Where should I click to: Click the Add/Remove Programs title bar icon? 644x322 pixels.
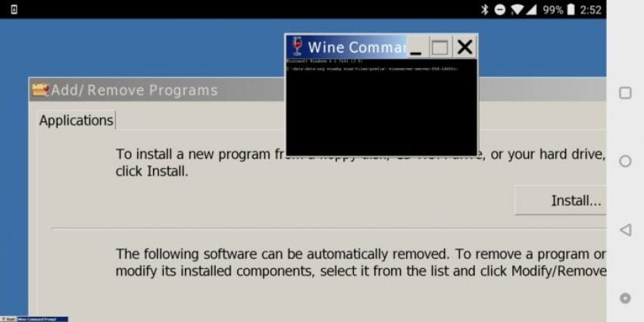[x=40, y=89]
